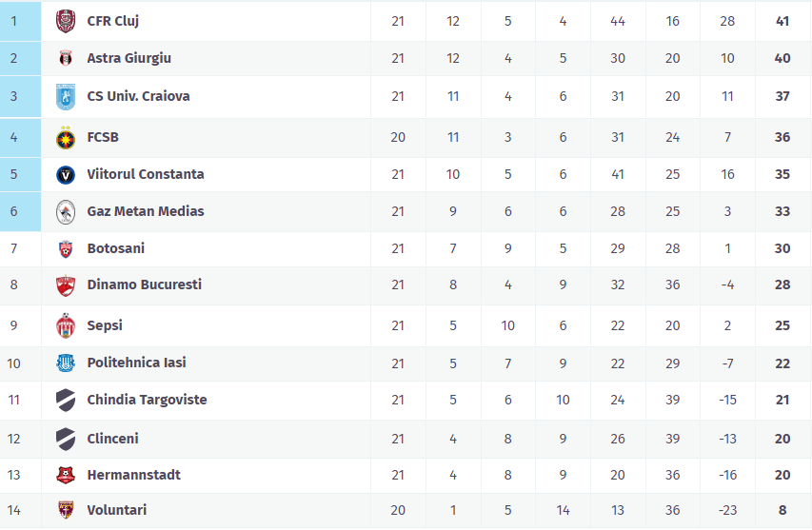Image resolution: width=812 pixels, height=530 pixels.
Task: Click the Gaz Metan Medias crest
Action: pyautogui.click(x=65, y=212)
